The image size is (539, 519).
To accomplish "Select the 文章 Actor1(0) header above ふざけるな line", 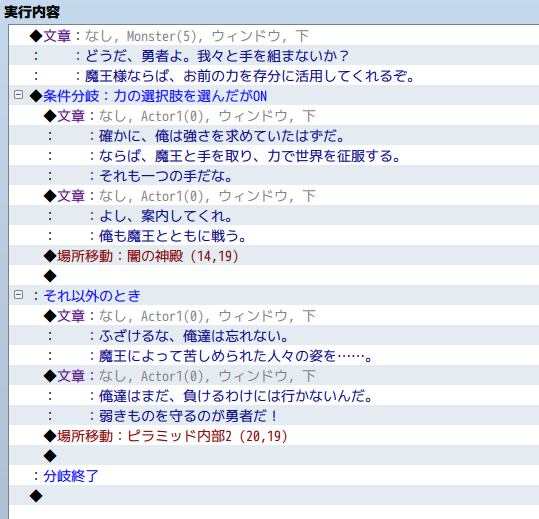I will [274, 316].
